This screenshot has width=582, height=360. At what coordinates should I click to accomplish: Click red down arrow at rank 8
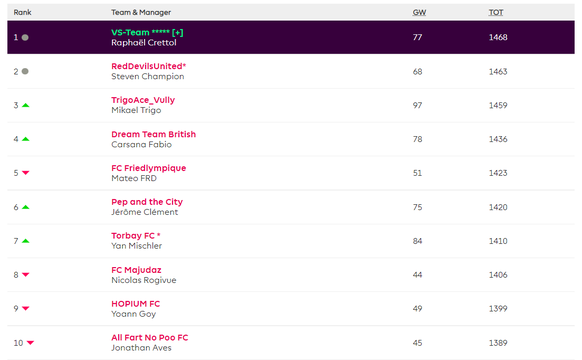[25, 275]
